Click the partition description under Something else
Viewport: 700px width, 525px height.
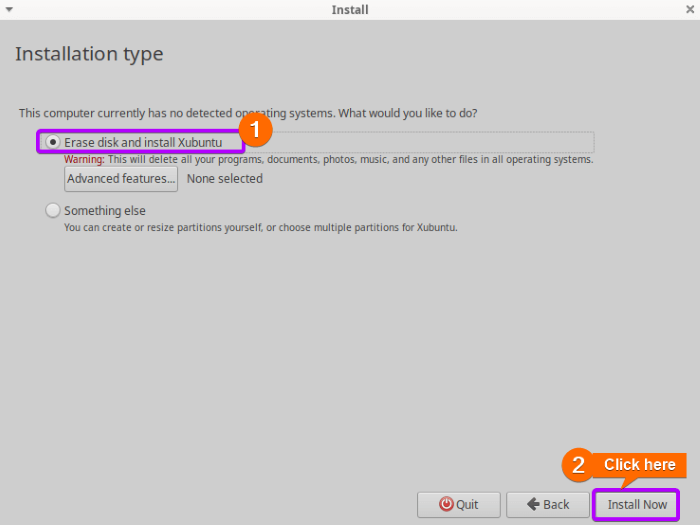261,228
